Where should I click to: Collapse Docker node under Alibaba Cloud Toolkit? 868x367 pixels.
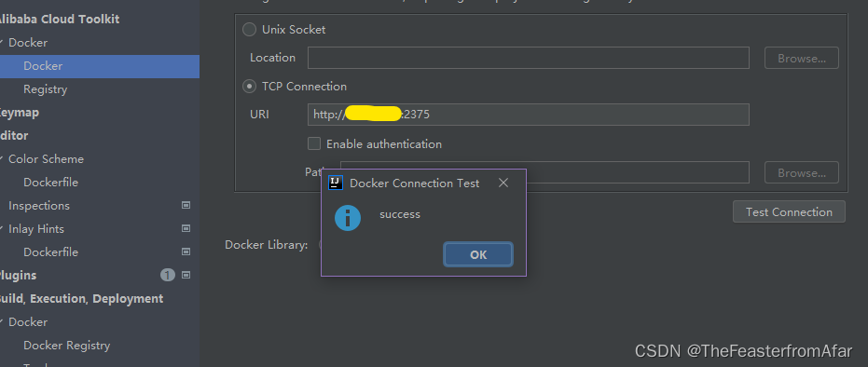[x=2, y=43]
